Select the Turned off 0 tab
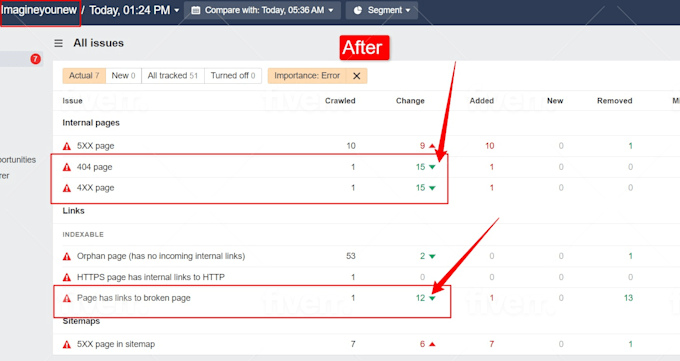This screenshot has width=680, height=361. pos(233,75)
